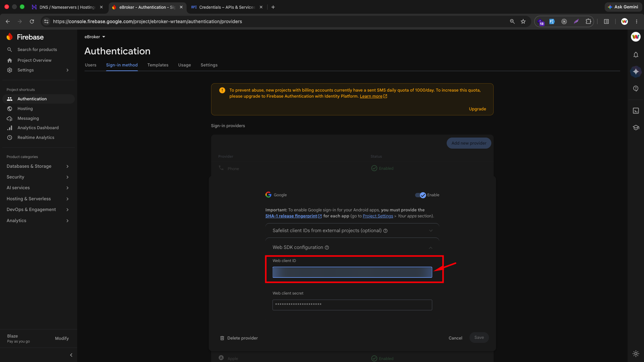Click the Messaging cloud icon
The width and height of the screenshot is (644, 362).
[10, 118]
